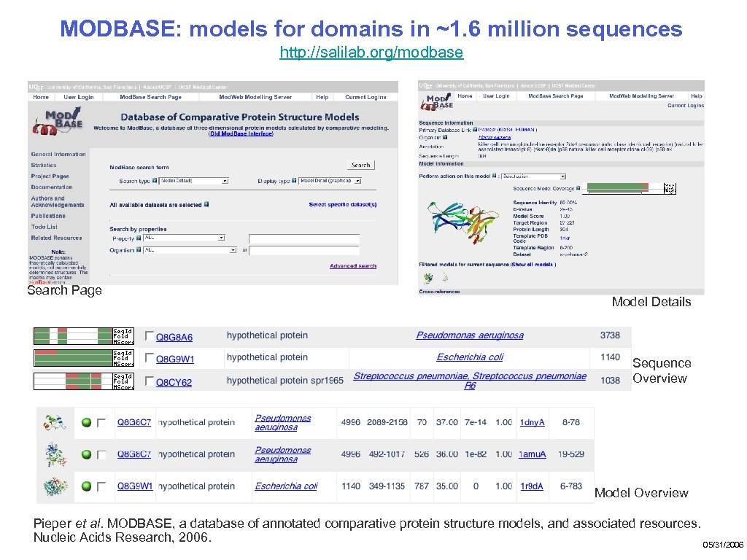Click help icon beside Sequence Model Coverage
The width and height of the screenshot is (747, 560).
click(578, 188)
